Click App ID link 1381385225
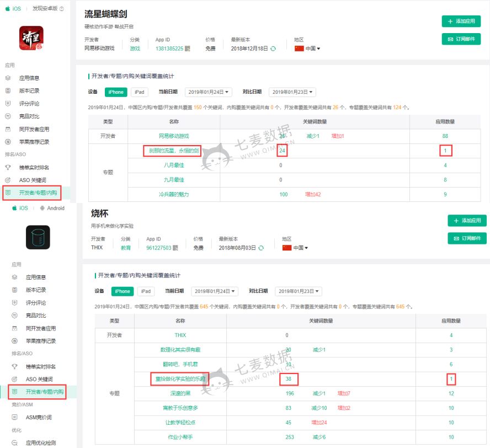The width and height of the screenshot is (490, 448). 170,49
